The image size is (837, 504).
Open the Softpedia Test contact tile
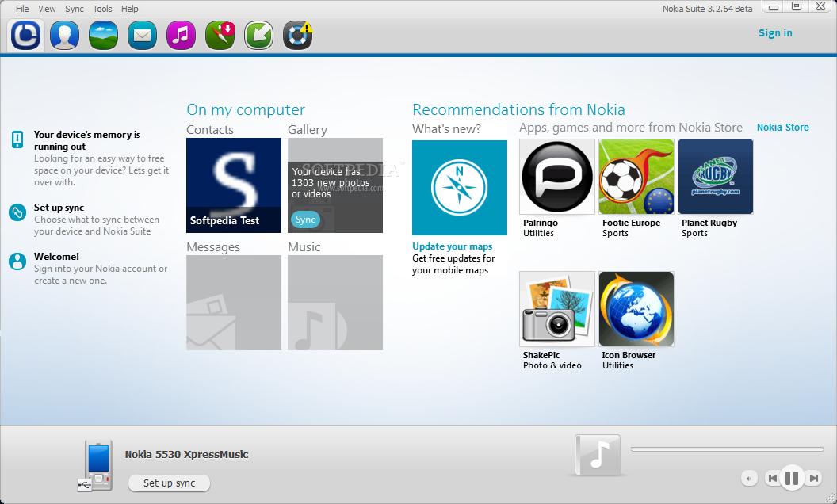coord(234,185)
